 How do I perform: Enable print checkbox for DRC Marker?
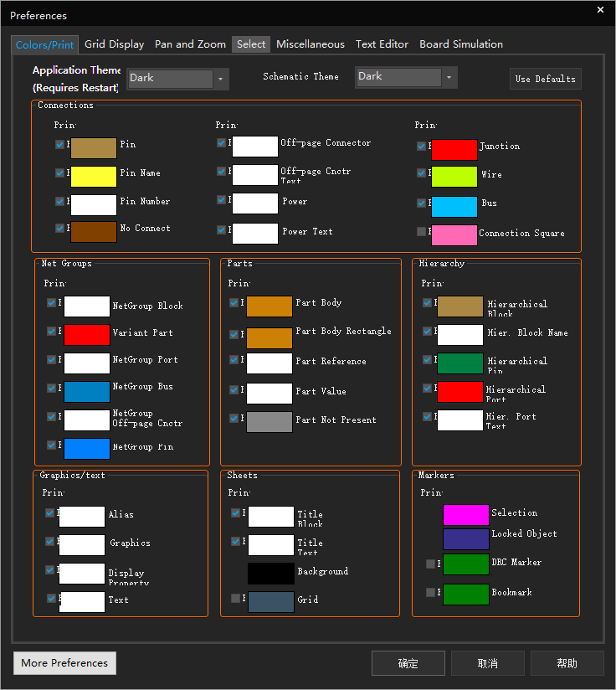click(430, 564)
